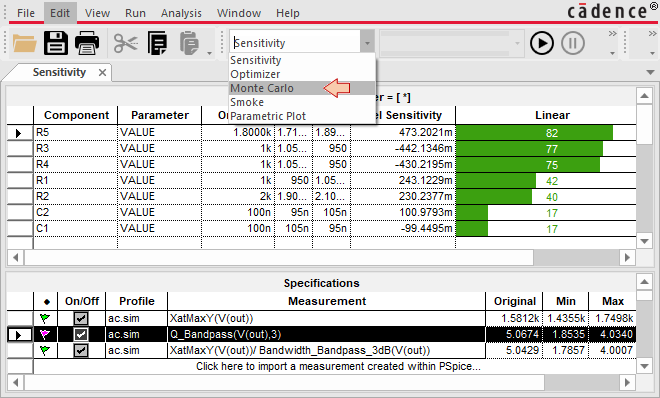Expand the far-right toolbar overflow chevron
Screen dimensions: 660x398
pos(652,34)
